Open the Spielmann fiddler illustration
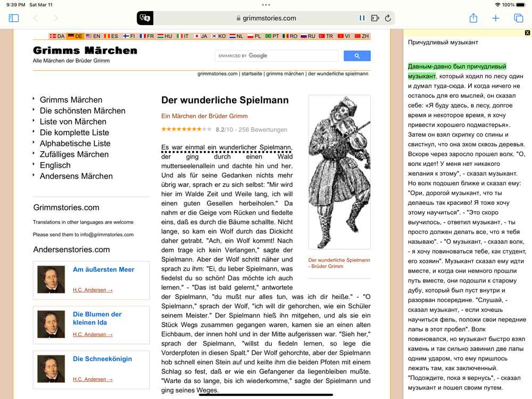Image resolution: width=532 pixels, height=399 pixels. (x=339, y=172)
